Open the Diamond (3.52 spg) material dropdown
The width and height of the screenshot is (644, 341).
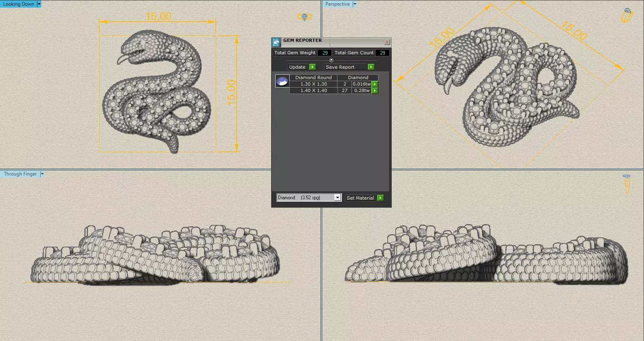tap(337, 198)
